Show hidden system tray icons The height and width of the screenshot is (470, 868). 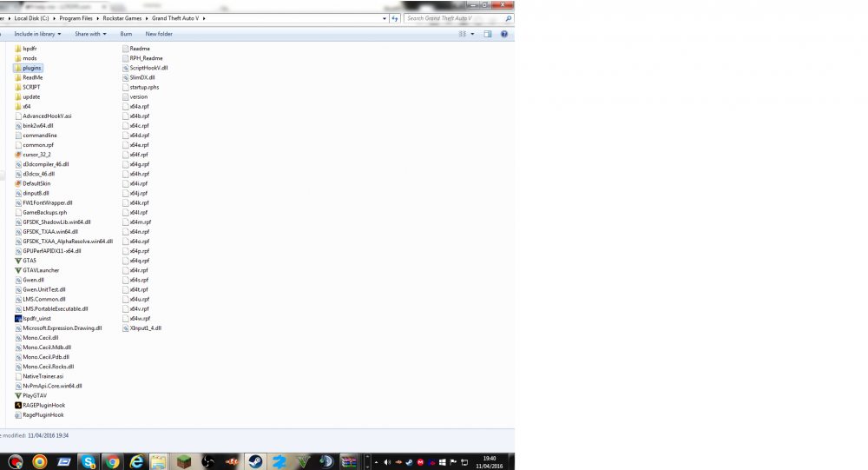[376, 461]
